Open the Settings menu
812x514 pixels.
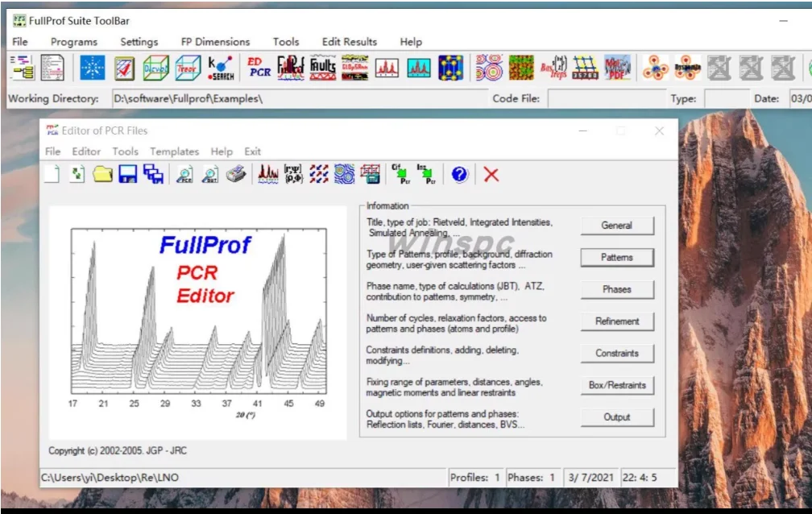(139, 41)
